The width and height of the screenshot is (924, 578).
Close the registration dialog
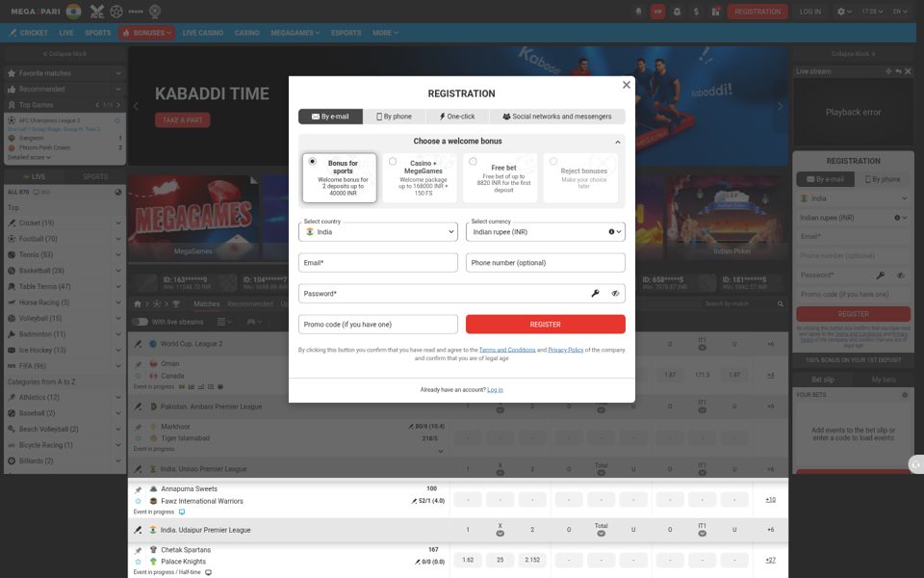tap(627, 85)
